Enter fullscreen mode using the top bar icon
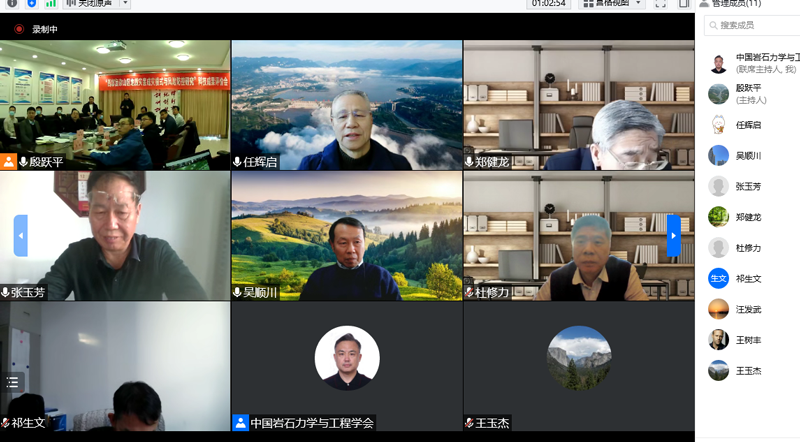The height and width of the screenshot is (442, 800). point(660,4)
